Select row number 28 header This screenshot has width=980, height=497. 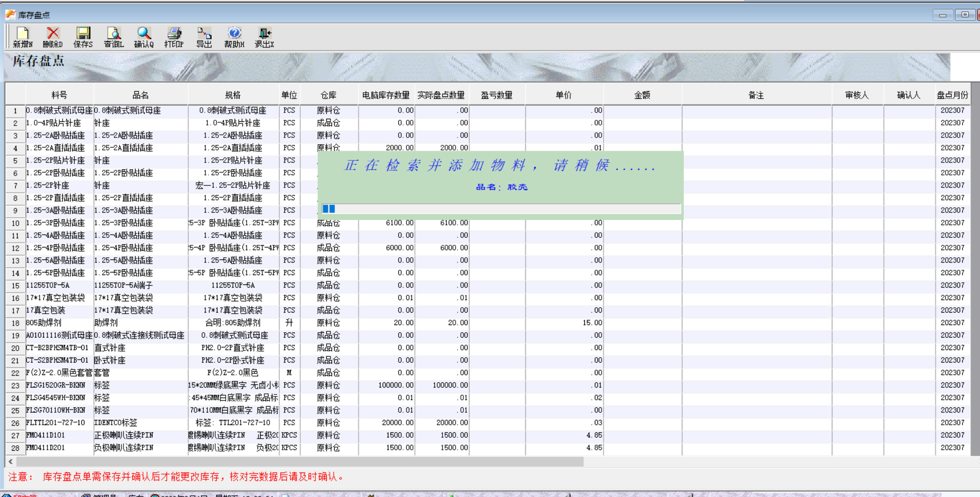15,448
